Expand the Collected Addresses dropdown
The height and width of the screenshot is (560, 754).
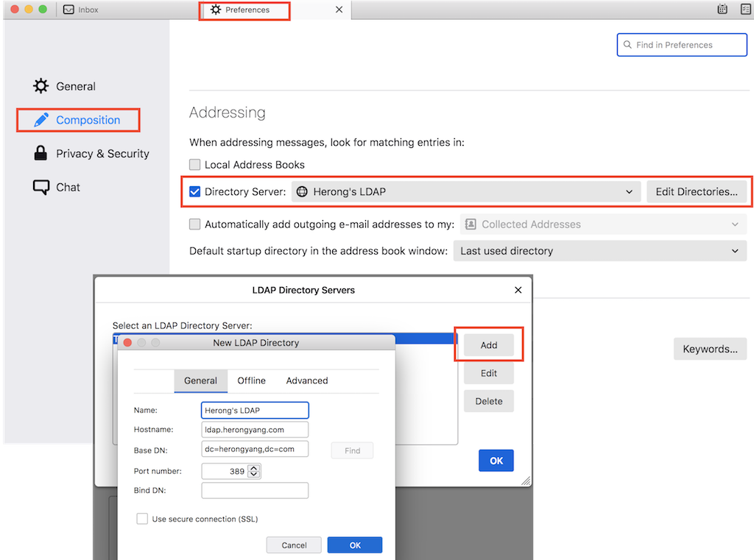click(x=735, y=224)
